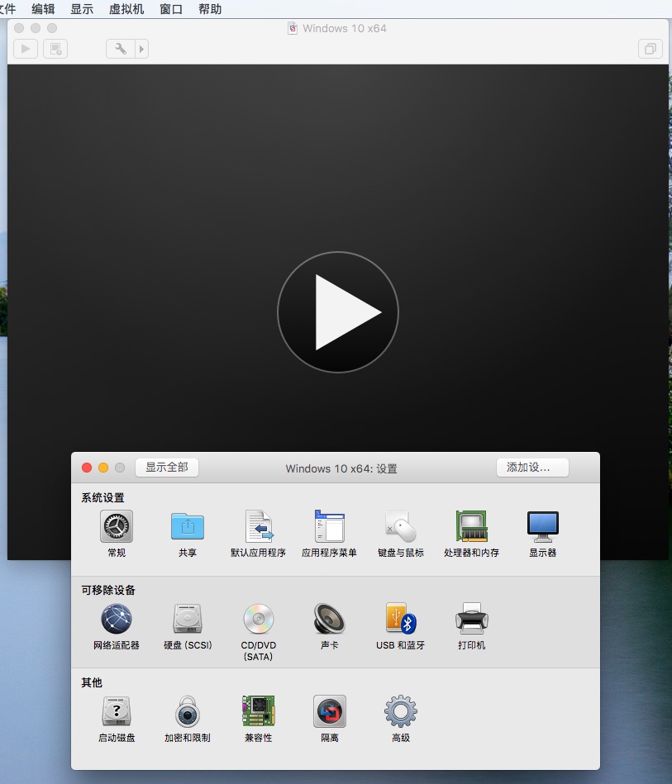
Task: Click the wrench settings toolbar icon
Action: (120, 49)
